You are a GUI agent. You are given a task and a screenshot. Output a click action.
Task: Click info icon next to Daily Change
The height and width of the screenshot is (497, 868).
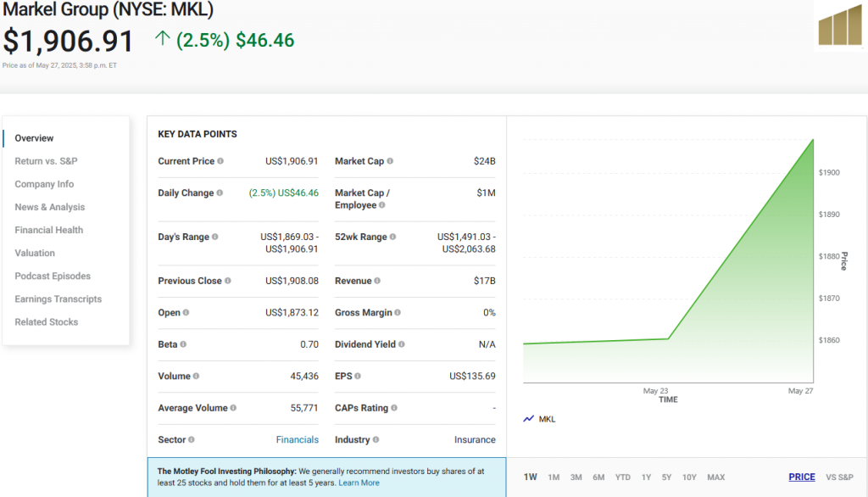click(220, 193)
